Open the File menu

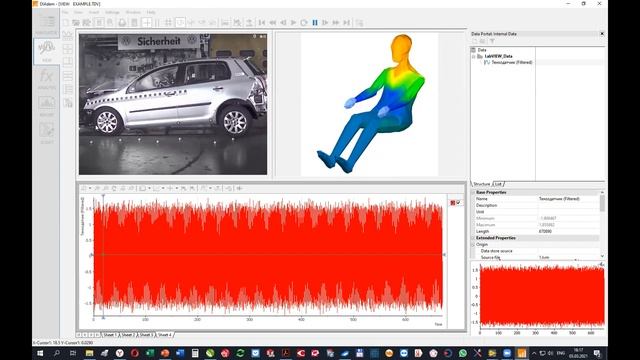(65, 12)
